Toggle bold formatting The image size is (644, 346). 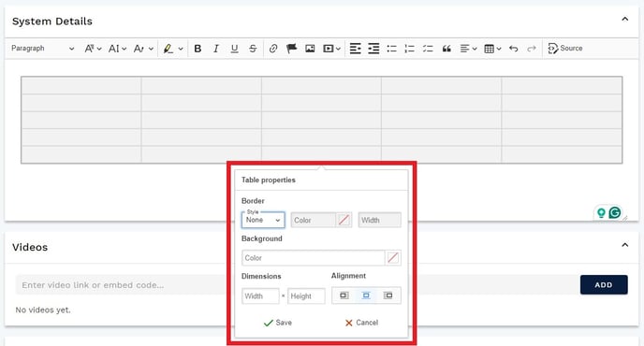198,49
